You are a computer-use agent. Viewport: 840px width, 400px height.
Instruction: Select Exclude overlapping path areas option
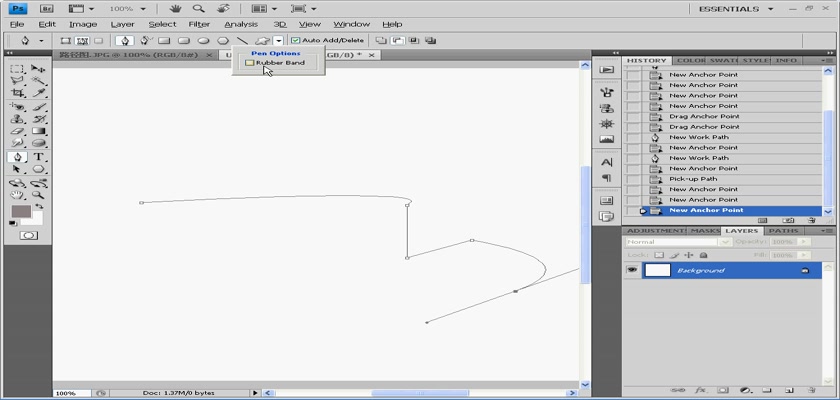[431, 40]
